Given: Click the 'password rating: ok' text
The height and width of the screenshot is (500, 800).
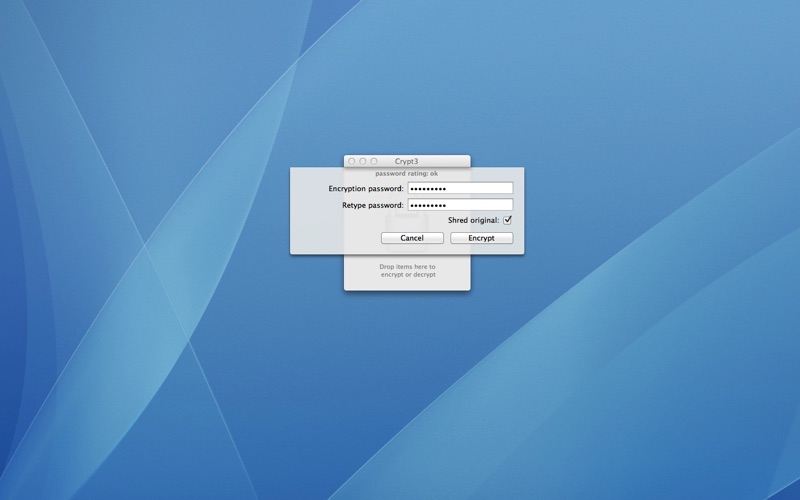Looking at the screenshot, I should 407,174.
